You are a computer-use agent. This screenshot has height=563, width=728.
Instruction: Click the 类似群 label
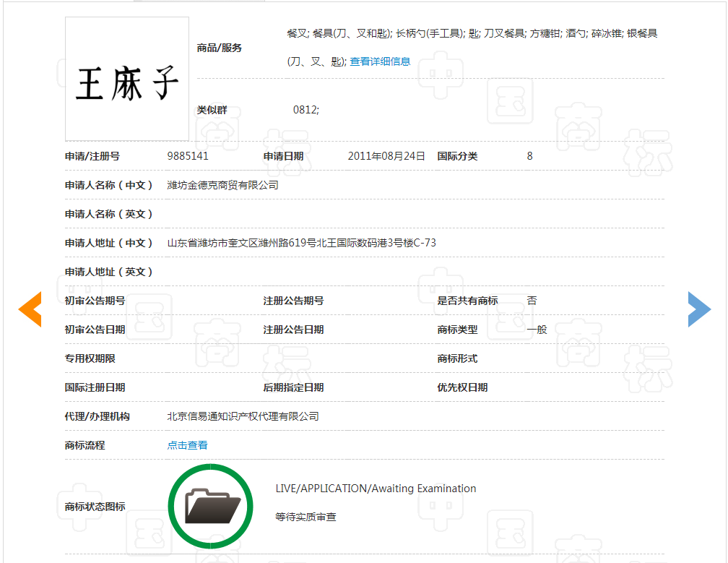tap(212, 110)
